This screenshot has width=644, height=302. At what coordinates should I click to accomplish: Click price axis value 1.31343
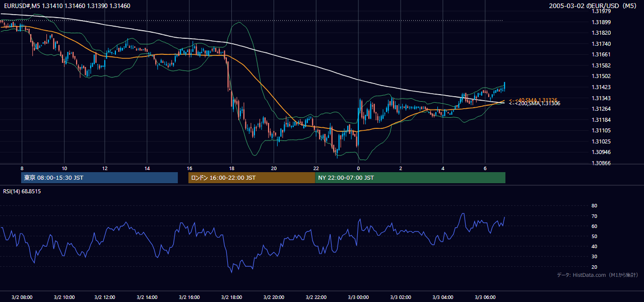point(601,98)
